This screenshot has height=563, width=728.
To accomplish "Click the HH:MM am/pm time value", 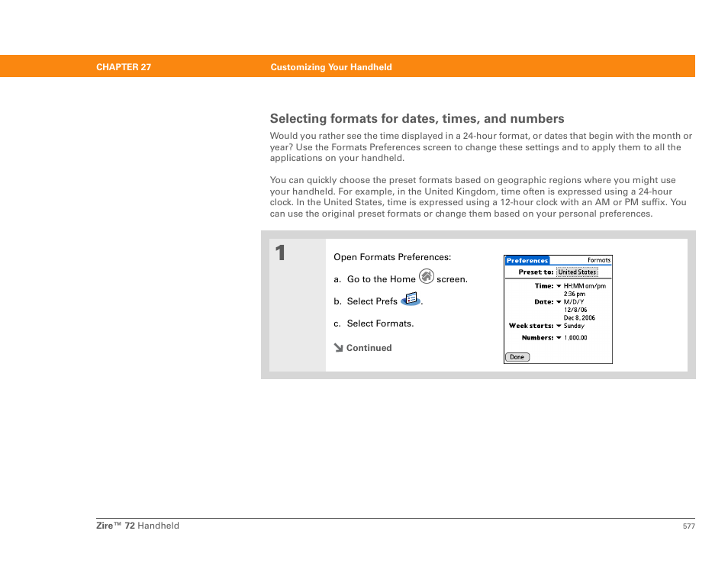I will pos(585,286).
